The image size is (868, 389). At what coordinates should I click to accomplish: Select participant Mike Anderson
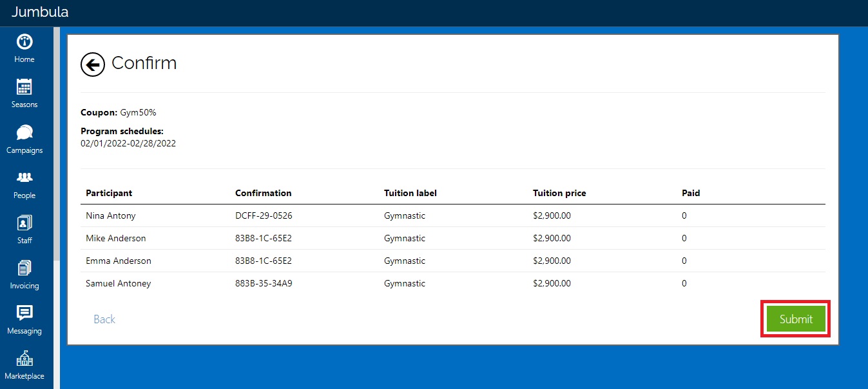(116, 238)
